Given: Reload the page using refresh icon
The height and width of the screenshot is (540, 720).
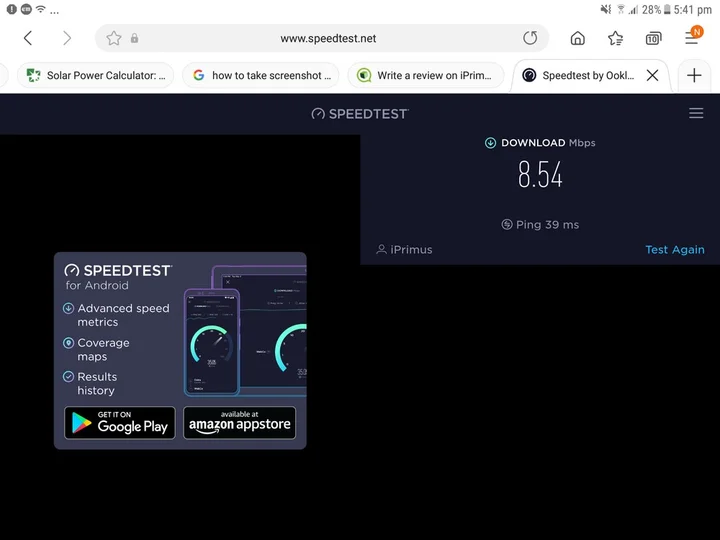Looking at the screenshot, I should pyautogui.click(x=530, y=38).
